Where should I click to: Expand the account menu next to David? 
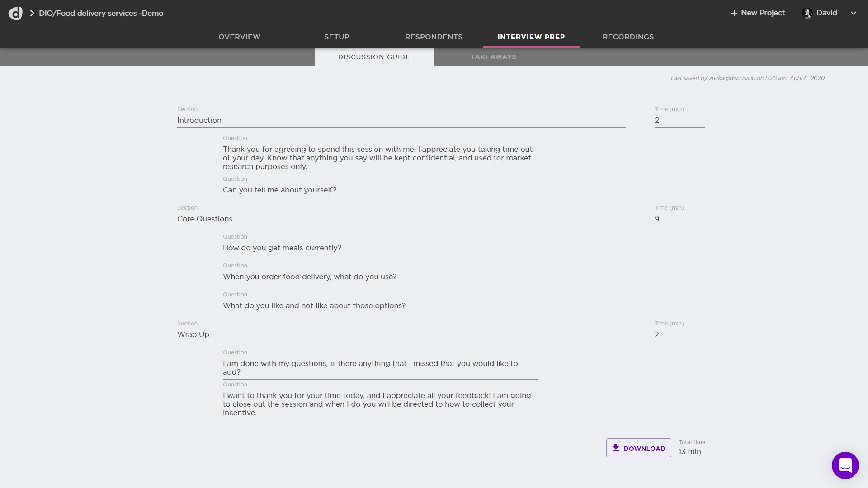(x=854, y=13)
